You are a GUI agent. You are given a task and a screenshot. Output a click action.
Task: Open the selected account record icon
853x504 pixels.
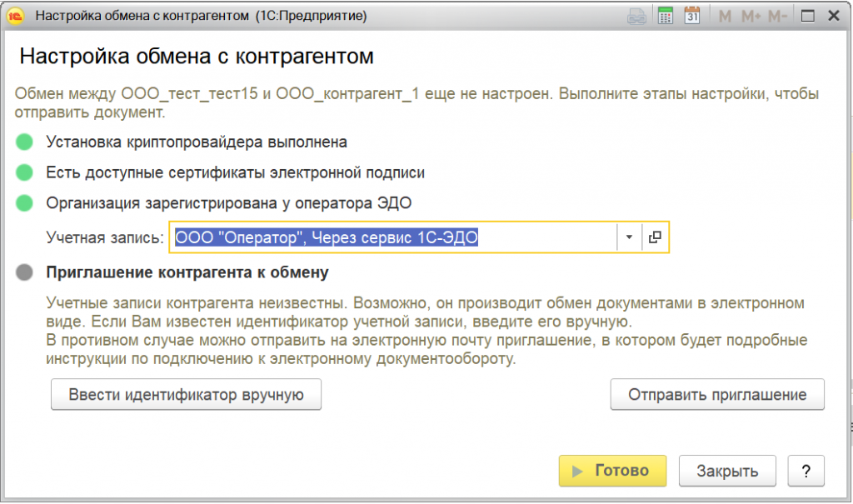(655, 237)
